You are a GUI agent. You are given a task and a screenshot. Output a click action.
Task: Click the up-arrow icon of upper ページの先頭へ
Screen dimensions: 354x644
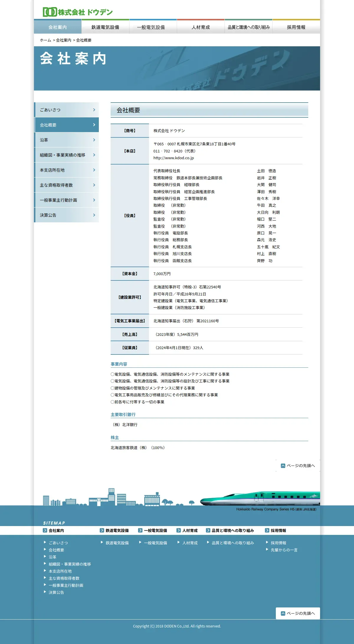[283, 466]
